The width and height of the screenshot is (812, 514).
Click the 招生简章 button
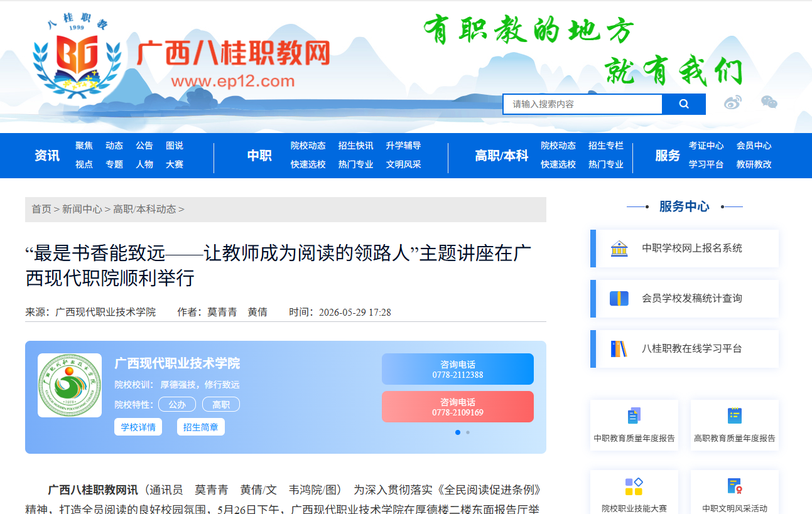[201, 427]
